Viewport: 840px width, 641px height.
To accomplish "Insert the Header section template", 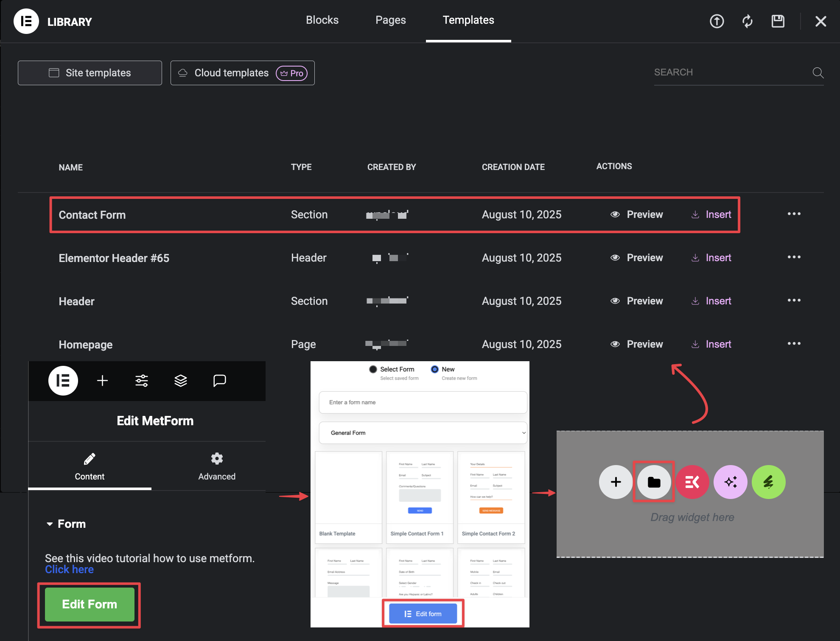I will (711, 301).
